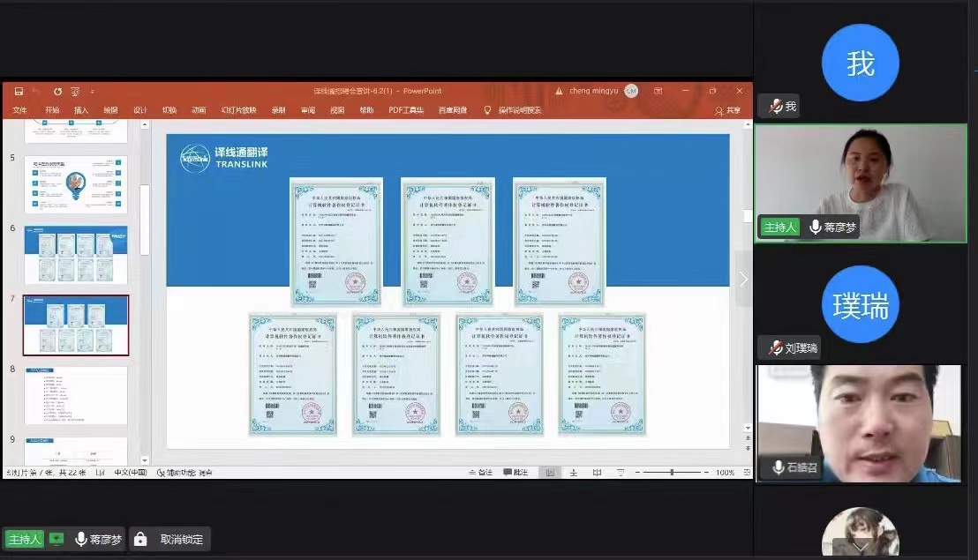Open the 设计 (Design) ribbon tab

coord(140,110)
